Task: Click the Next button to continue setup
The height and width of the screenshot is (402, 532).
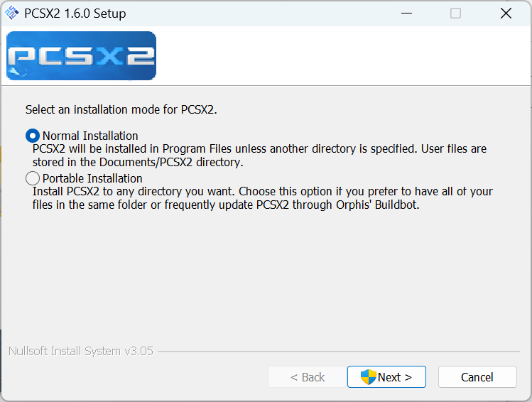Action: (x=386, y=377)
